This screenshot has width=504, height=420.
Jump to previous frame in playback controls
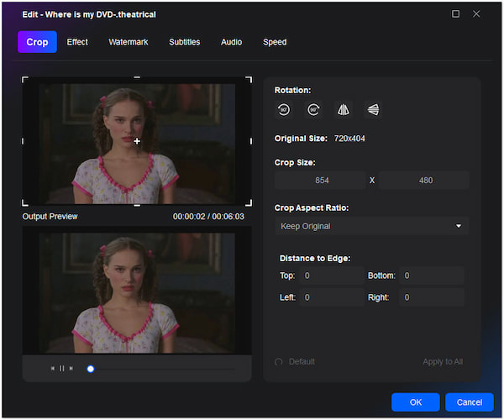(x=52, y=368)
